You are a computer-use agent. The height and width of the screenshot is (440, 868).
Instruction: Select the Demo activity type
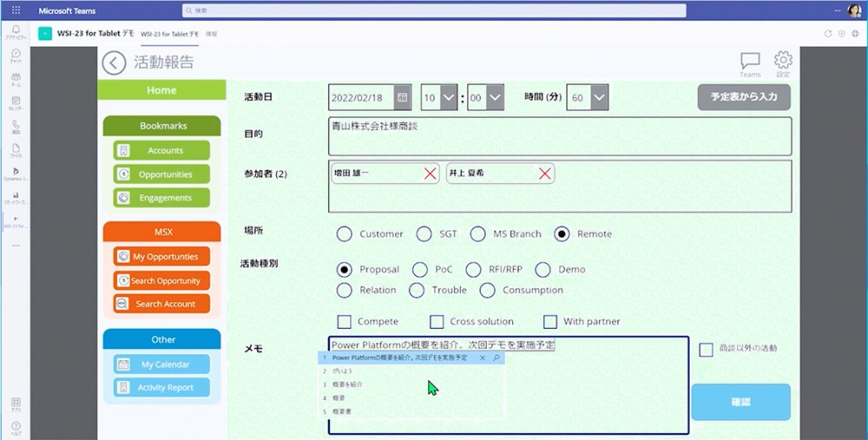point(543,270)
